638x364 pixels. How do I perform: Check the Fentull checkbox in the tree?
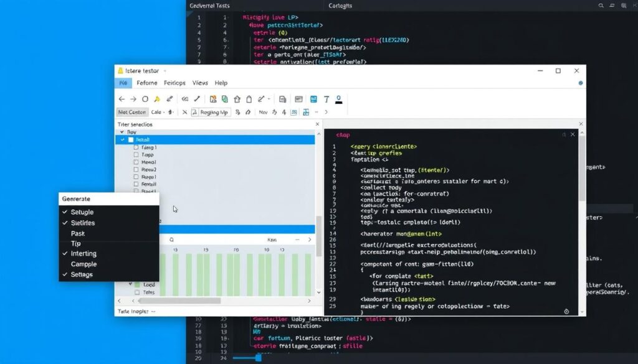point(136,184)
